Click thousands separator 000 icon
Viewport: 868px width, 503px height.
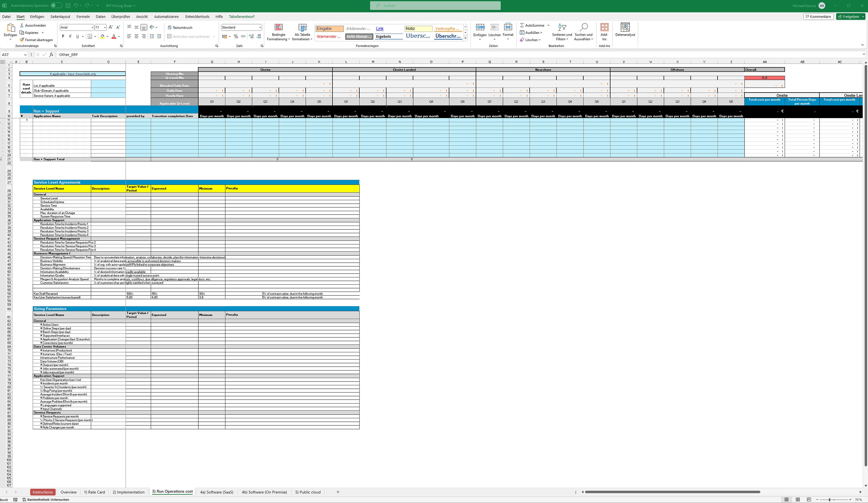pos(243,36)
